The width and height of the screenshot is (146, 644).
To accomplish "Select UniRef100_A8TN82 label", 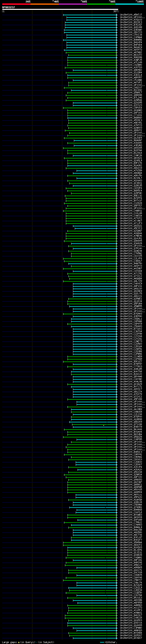I will (x=131, y=53).
